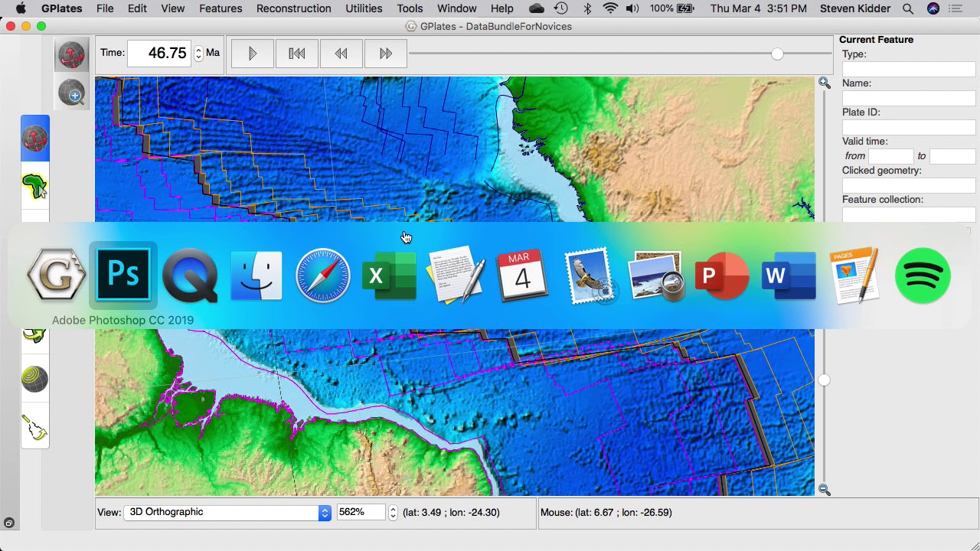Open the volume control in menu bar
This screenshot has height=551, width=980.
[632, 8]
